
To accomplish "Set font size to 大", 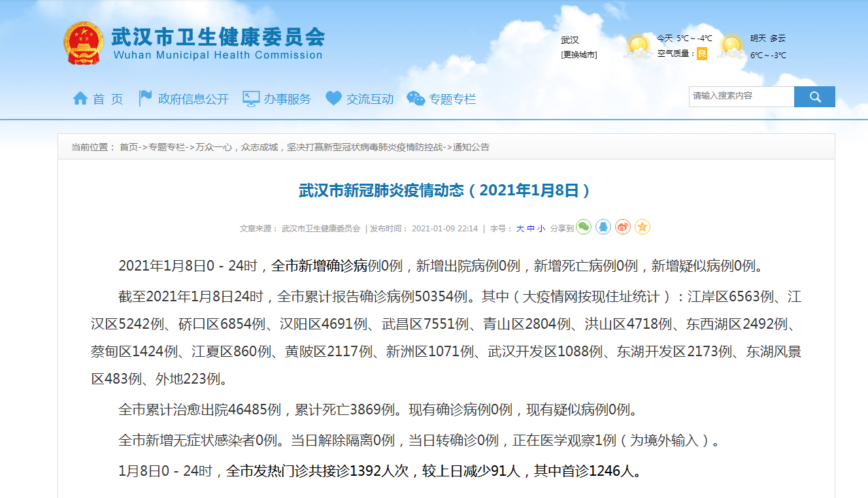I will coord(520,229).
